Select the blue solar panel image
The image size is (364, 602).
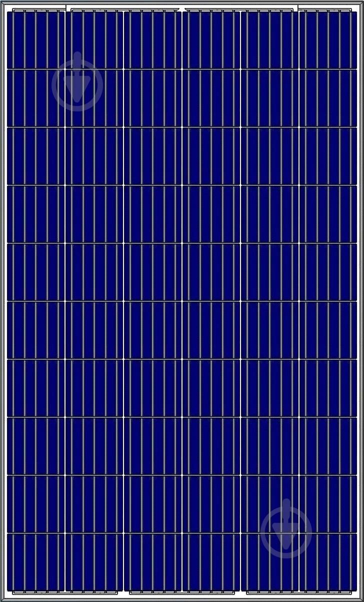tap(182, 301)
